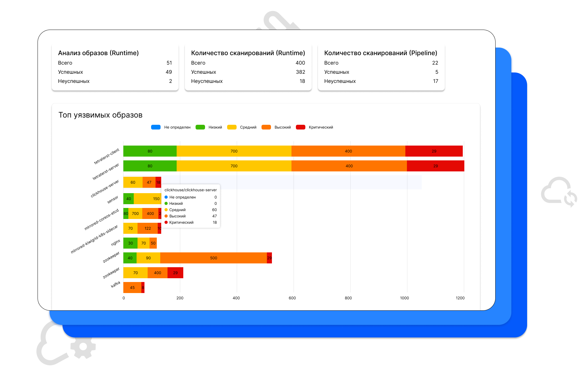Toggle the green 'Низкий' legend swatch
Image resolution: width=588 pixels, height=380 pixels.
coord(200,127)
